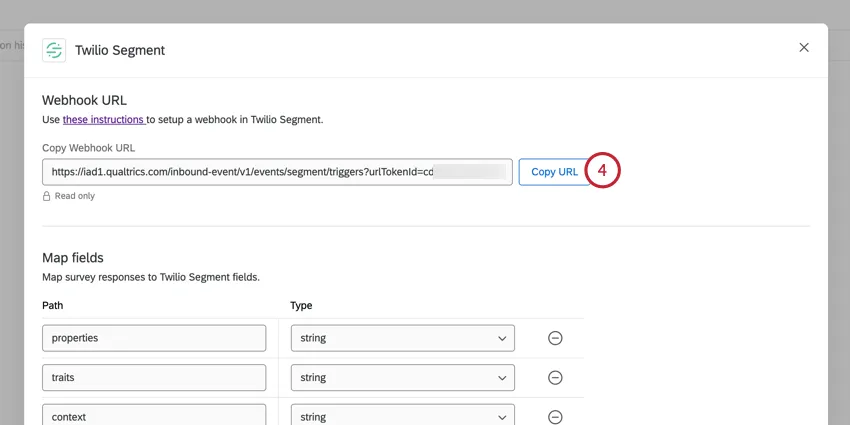
Task: Click the red step 4 marker
Action: click(x=602, y=171)
